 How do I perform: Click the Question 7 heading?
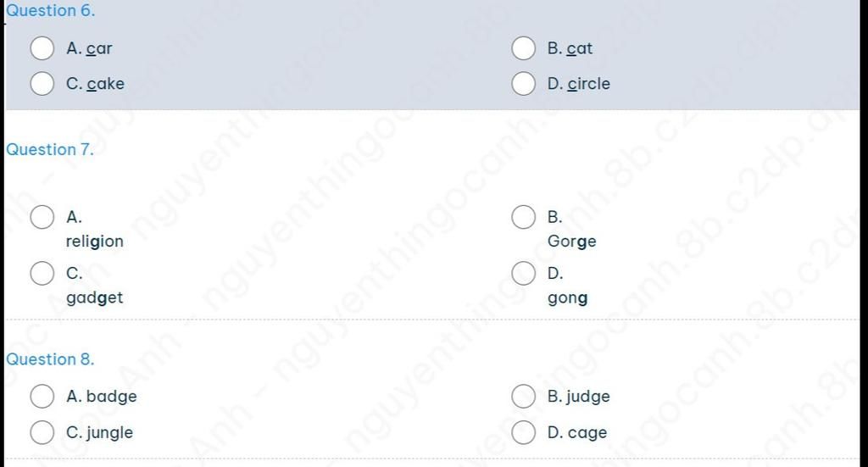(x=50, y=150)
